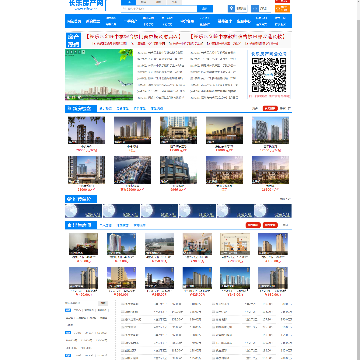The height and width of the screenshot is (360, 360).
Task: Click the red pill button above new property thumbnails
Action: pyautogui.click(x=270, y=108)
